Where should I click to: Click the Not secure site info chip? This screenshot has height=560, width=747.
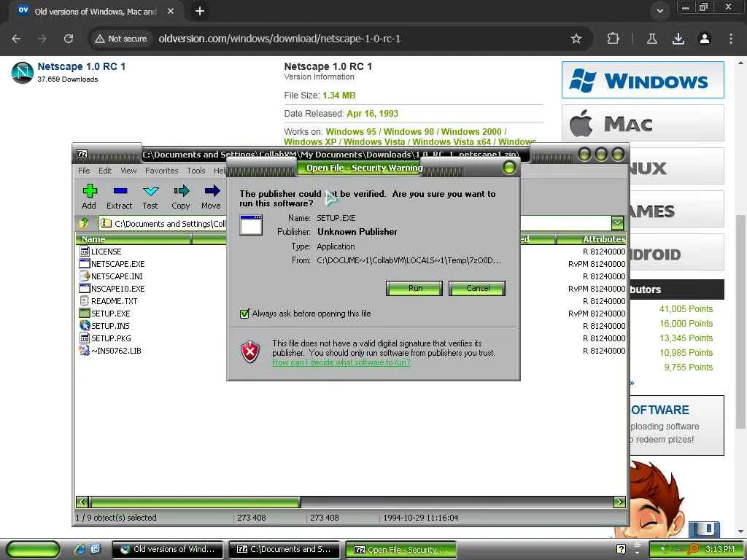tap(121, 39)
